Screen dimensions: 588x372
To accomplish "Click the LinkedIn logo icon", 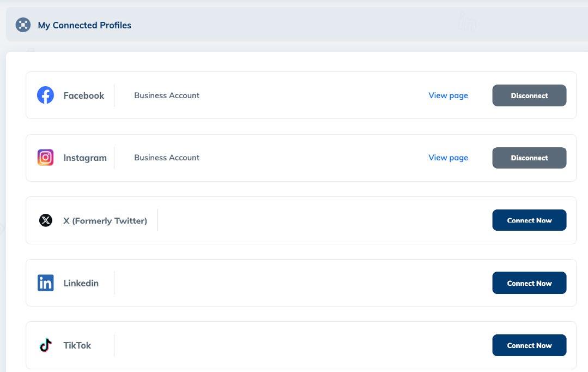I will coord(45,283).
